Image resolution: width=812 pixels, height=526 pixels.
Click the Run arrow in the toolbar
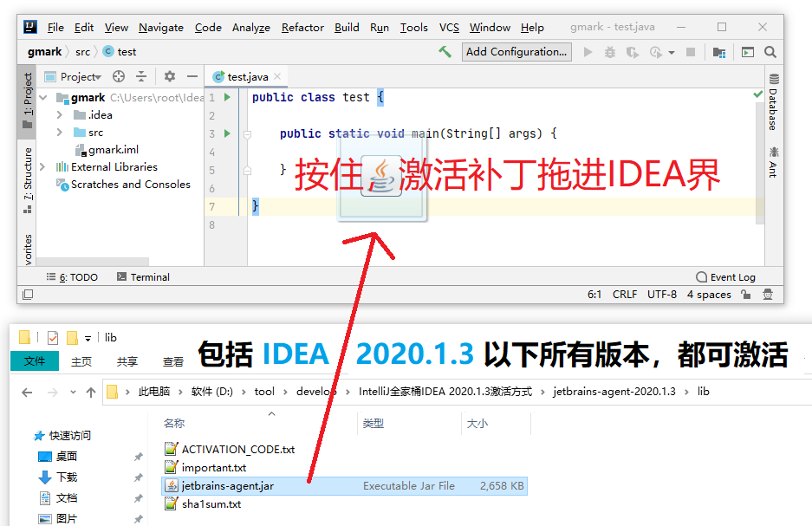pos(588,52)
